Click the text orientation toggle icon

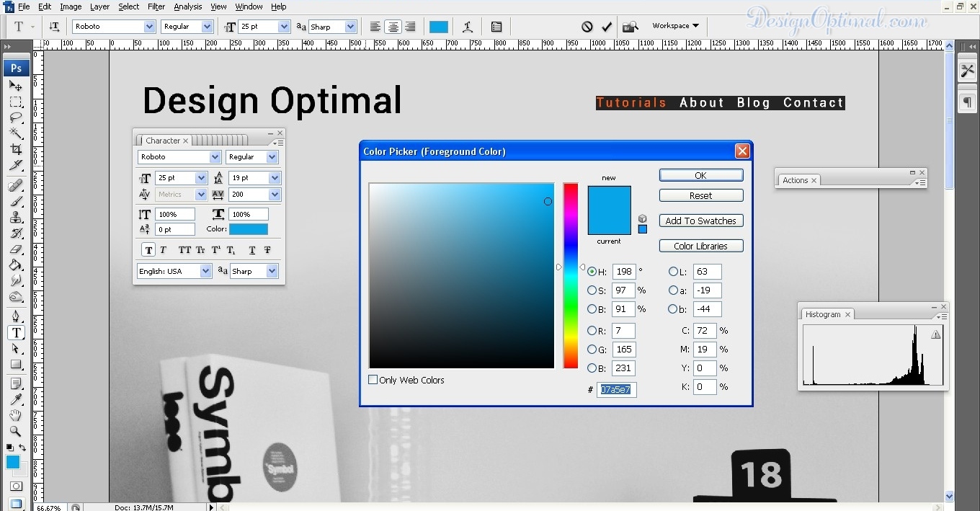(54, 27)
